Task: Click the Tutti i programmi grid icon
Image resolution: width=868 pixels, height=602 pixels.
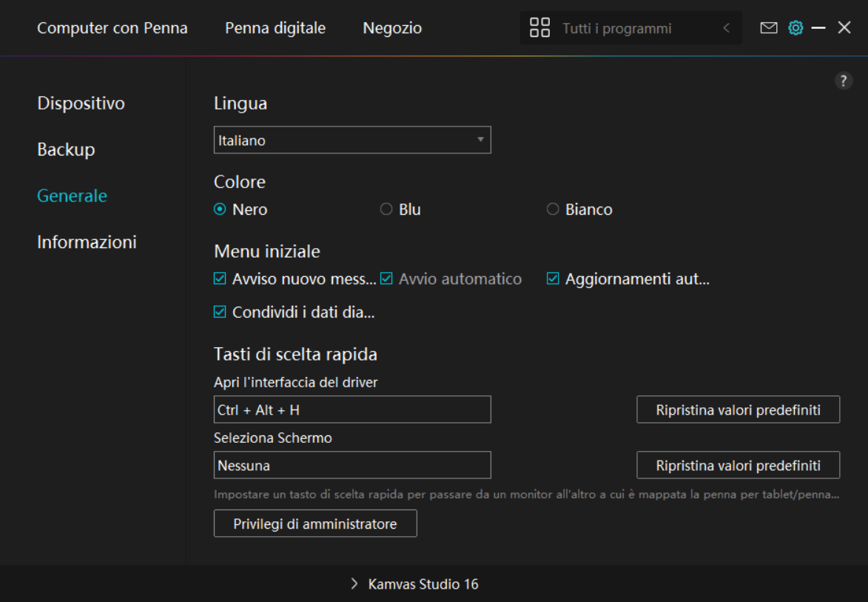Action: (540, 28)
